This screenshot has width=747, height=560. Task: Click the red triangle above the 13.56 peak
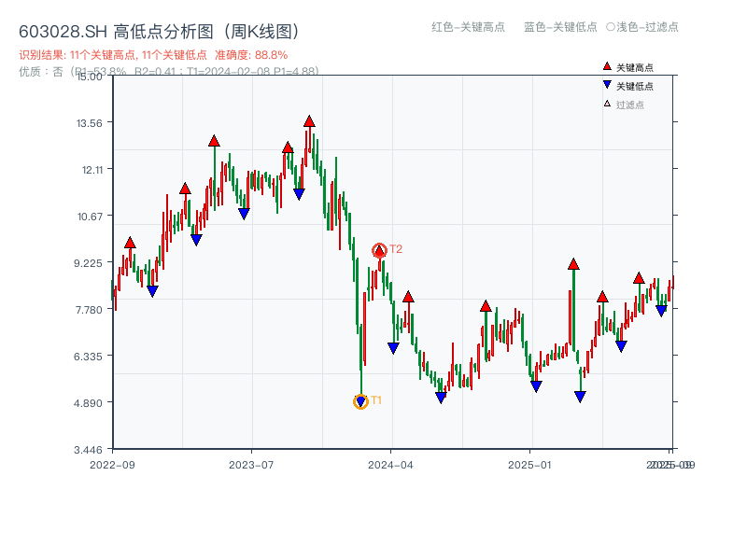pos(308,119)
